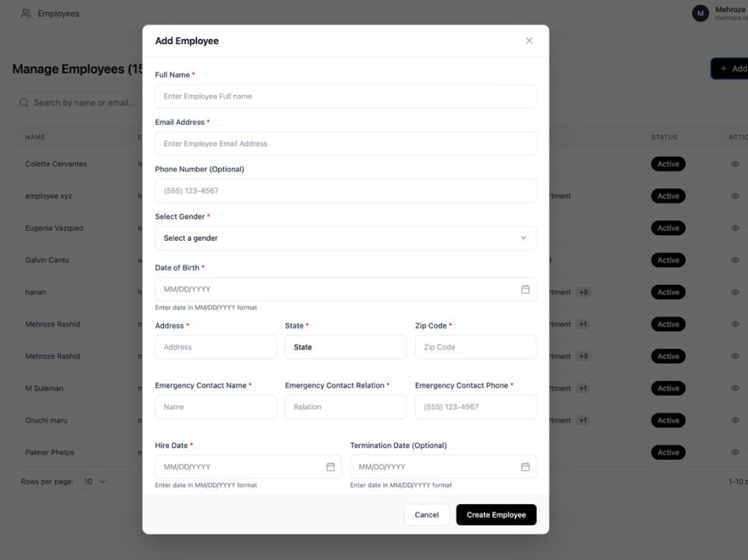Focus the Emergency Contact Phone field
This screenshot has height=560, width=748.
(476, 407)
